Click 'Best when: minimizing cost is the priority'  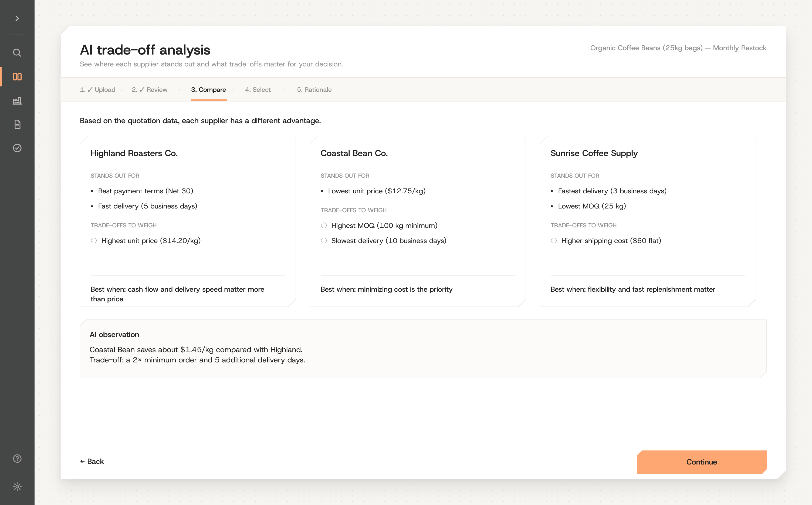click(386, 289)
